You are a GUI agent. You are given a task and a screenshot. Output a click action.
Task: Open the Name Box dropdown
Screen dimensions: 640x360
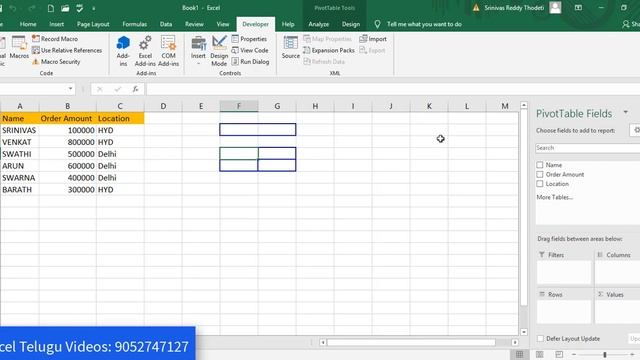(70, 89)
